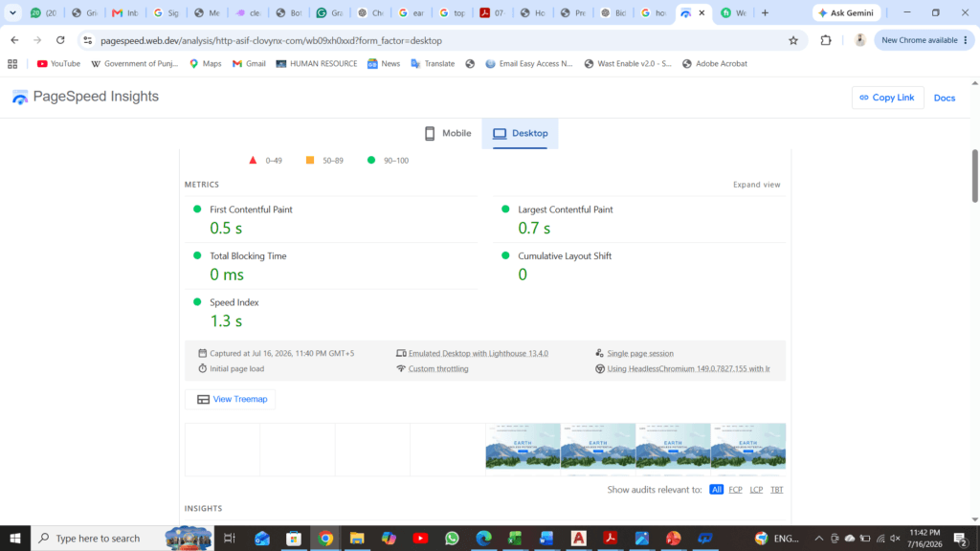Open the Custom throttling link
980x551 pixels.
(x=438, y=368)
